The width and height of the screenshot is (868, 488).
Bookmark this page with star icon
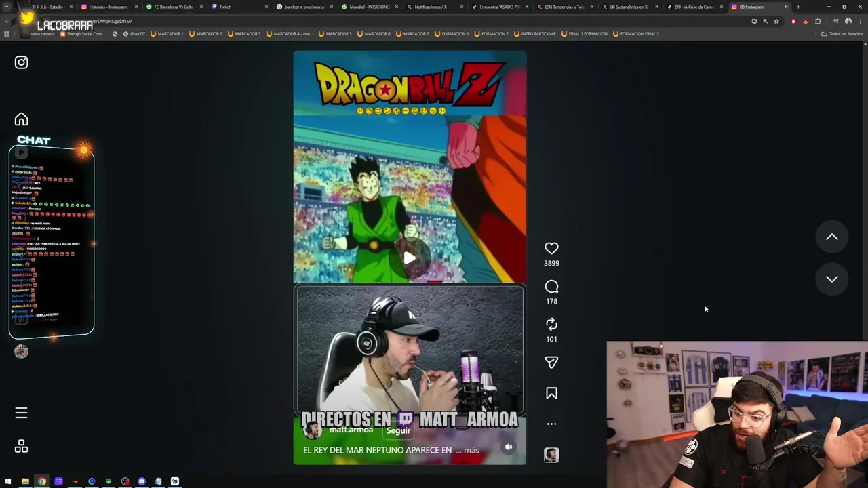point(776,22)
